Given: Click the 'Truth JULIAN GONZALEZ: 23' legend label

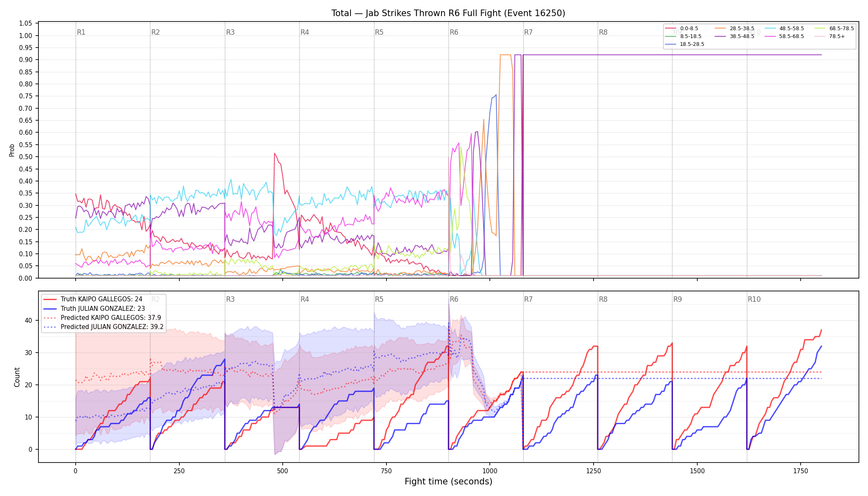Looking at the screenshot, I should [x=103, y=308].
